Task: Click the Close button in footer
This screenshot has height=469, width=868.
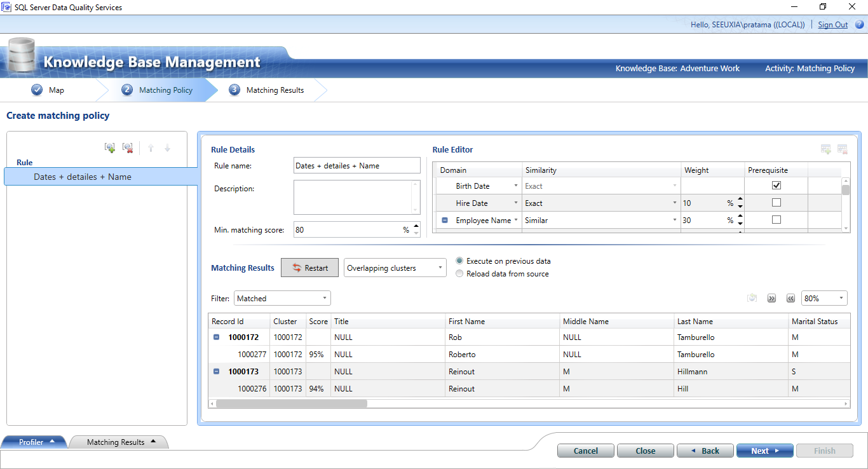Action: pos(646,451)
